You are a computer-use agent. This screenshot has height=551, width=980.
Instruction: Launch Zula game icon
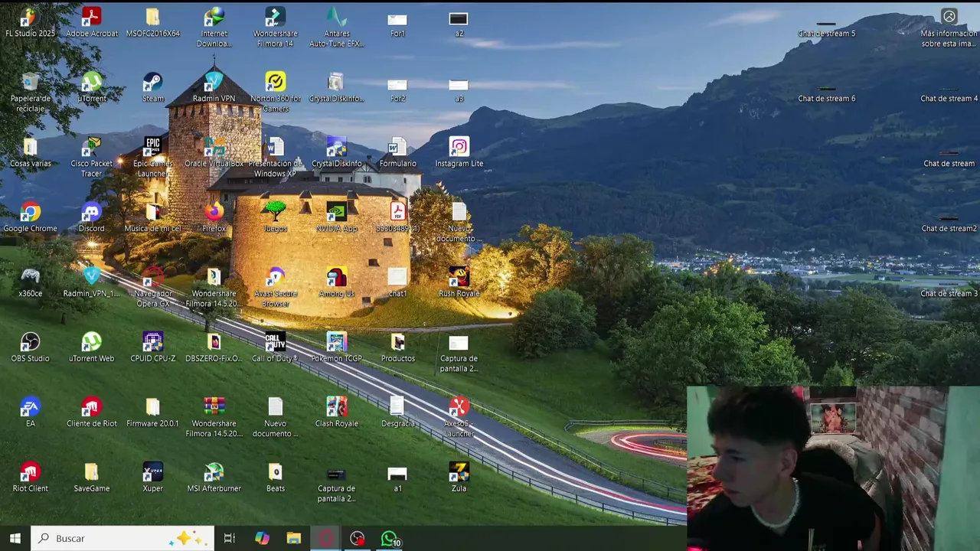click(459, 472)
